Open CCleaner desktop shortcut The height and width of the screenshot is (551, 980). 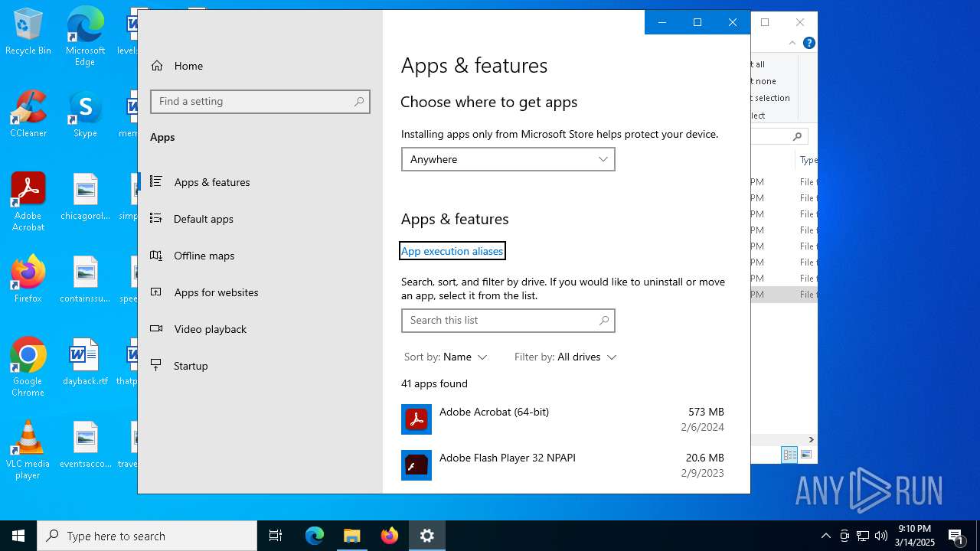tap(28, 114)
